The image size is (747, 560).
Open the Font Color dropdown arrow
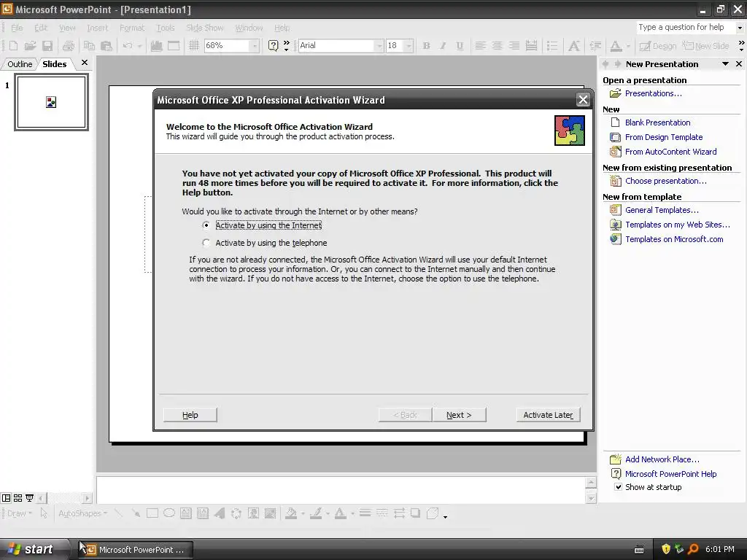[x=628, y=46]
